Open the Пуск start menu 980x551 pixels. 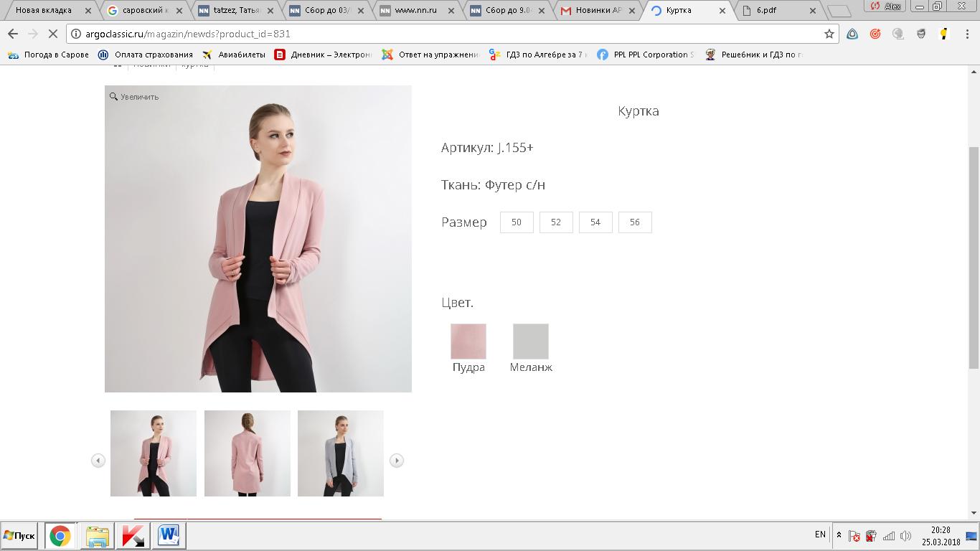19,536
